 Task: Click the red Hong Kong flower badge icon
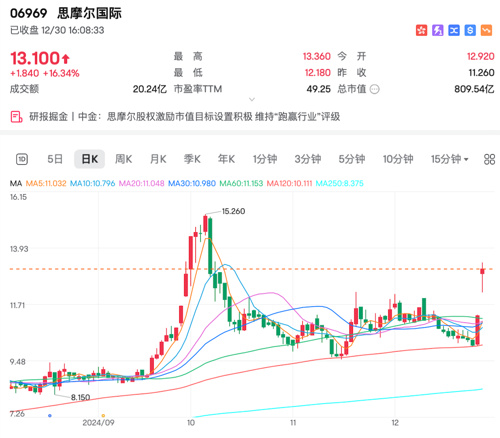point(421,30)
